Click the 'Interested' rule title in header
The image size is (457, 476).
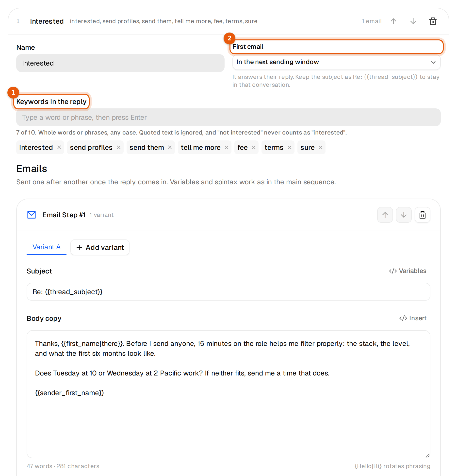47,21
